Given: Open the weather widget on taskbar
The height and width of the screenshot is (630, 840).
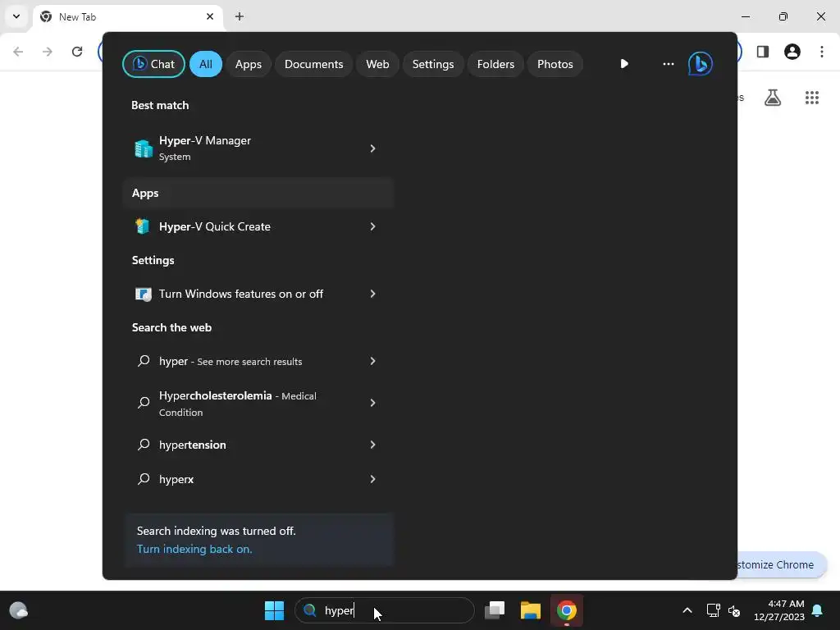Looking at the screenshot, I should [x=19, y=610].
